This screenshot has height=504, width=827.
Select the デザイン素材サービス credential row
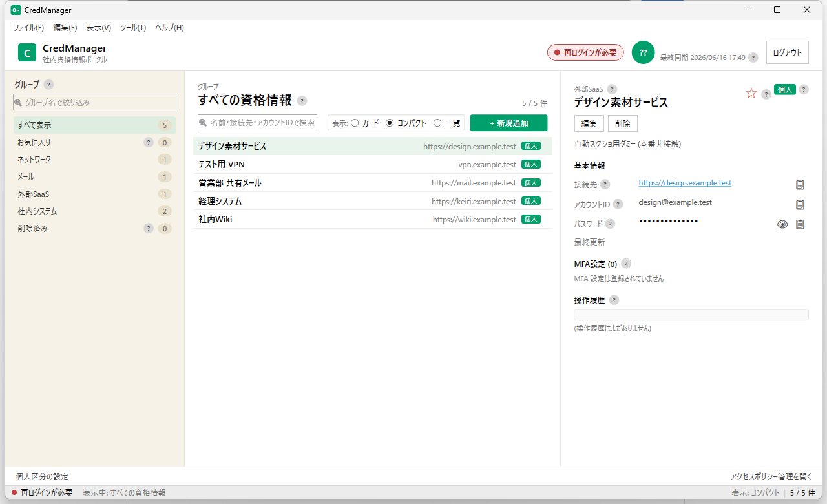tap(373, 146)
